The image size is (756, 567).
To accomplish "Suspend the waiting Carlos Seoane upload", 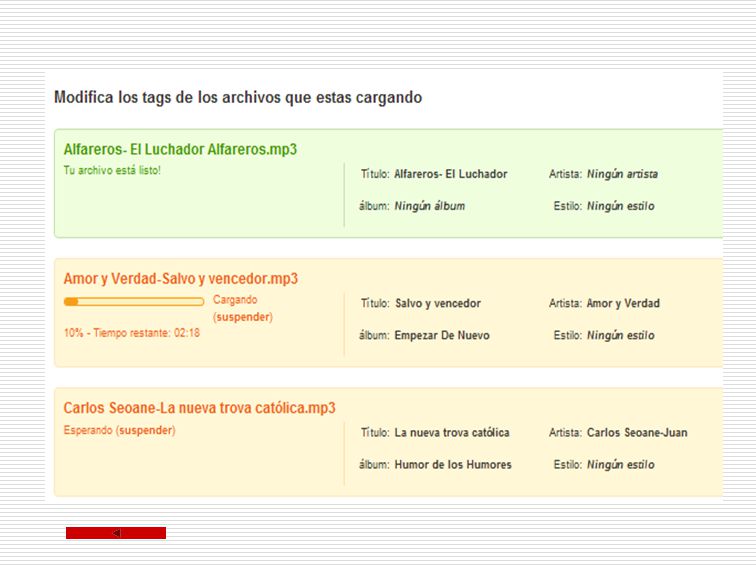I will tap(146, 430).
